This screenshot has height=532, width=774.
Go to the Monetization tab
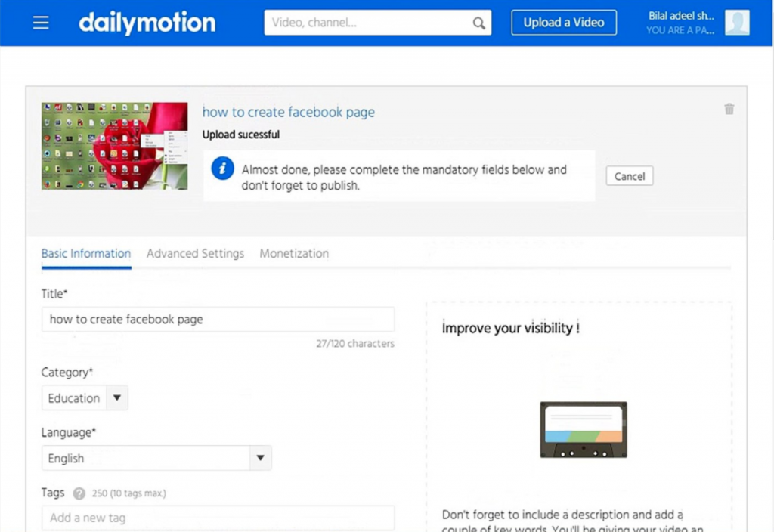tap(294, 254)
